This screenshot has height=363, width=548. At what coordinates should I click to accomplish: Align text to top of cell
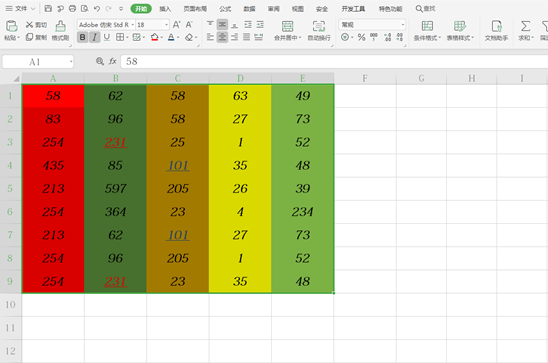(x=210, y=24)
